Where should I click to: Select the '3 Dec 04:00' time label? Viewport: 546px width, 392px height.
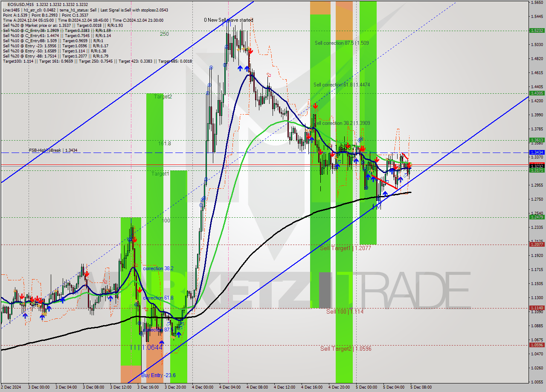point(65,387)
